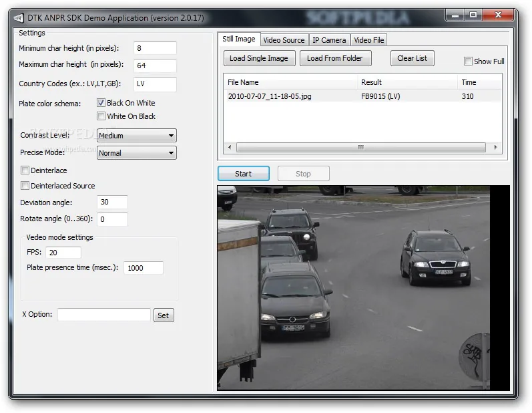This screenshot has width=532, height=413.
Task: Click the Clear List button
Action: (x=413, y=58)
